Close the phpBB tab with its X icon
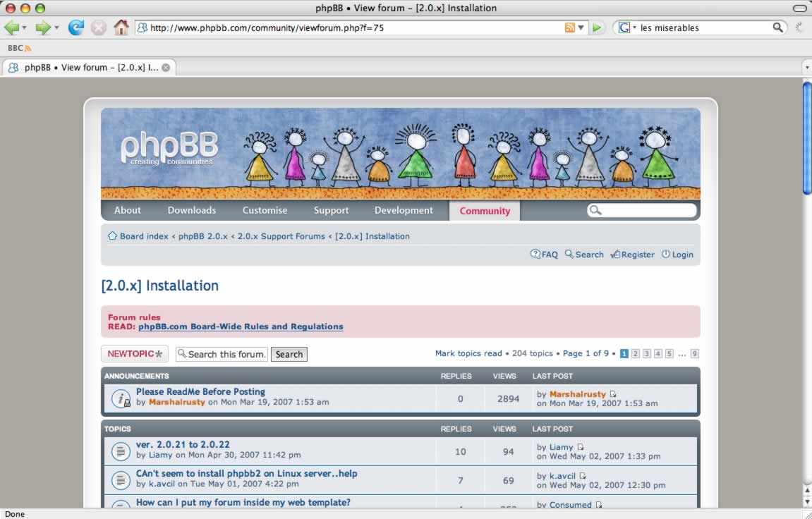The width and height of the screenshot is (812, 519). click(166, 67)
